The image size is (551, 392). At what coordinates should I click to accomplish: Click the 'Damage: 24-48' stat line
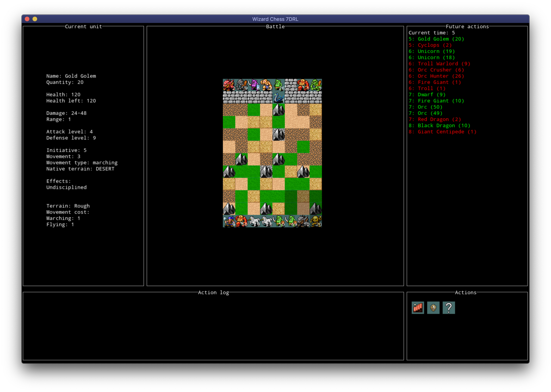pyautogui.click(x=66, y=113)
